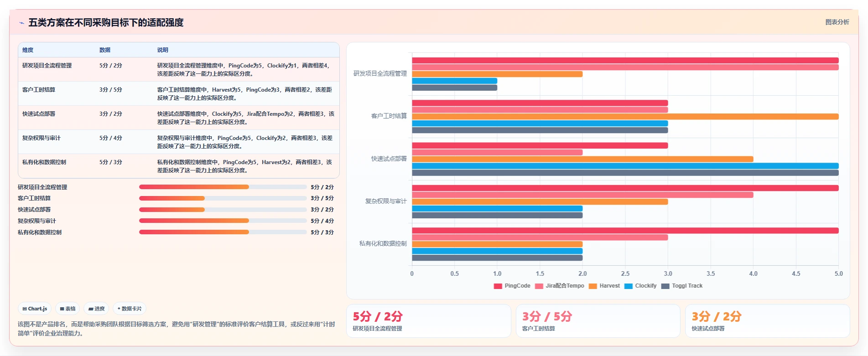
Task: Click the 私有化和数据控制 progress bar
Action: [x=223, y=232]
